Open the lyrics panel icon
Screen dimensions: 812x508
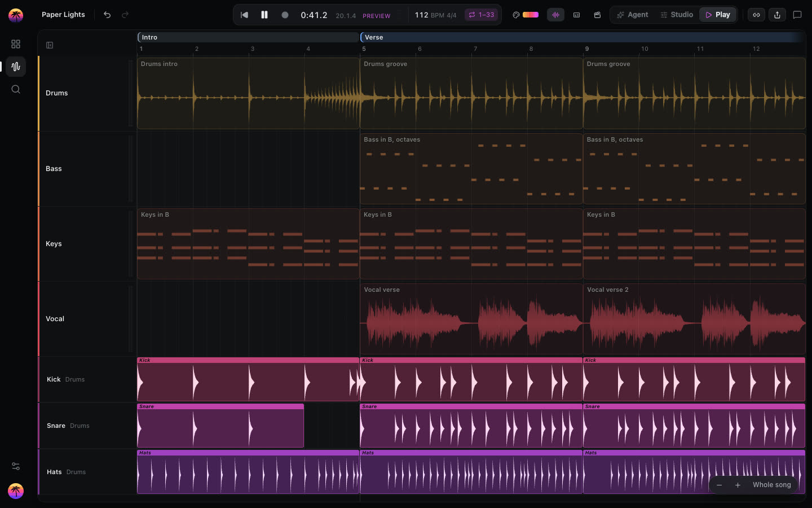(x=576, y=15)
